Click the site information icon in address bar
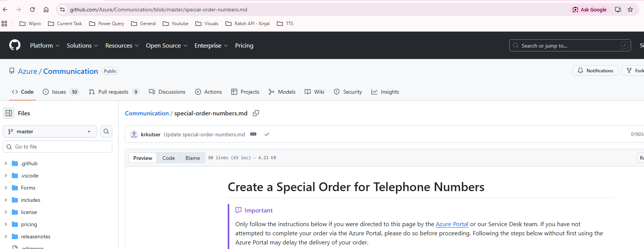The image size is (644, 249). 62,10
